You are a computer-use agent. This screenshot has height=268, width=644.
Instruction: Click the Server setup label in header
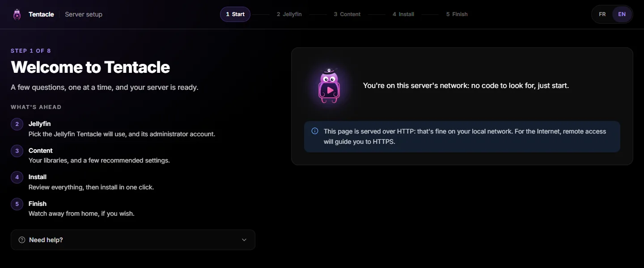84,14
